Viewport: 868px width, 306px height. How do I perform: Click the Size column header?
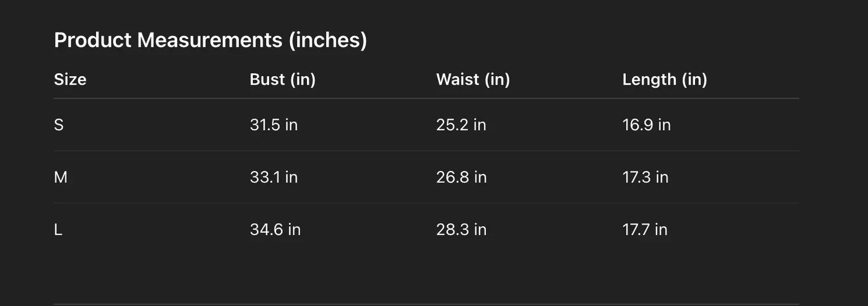70,79
